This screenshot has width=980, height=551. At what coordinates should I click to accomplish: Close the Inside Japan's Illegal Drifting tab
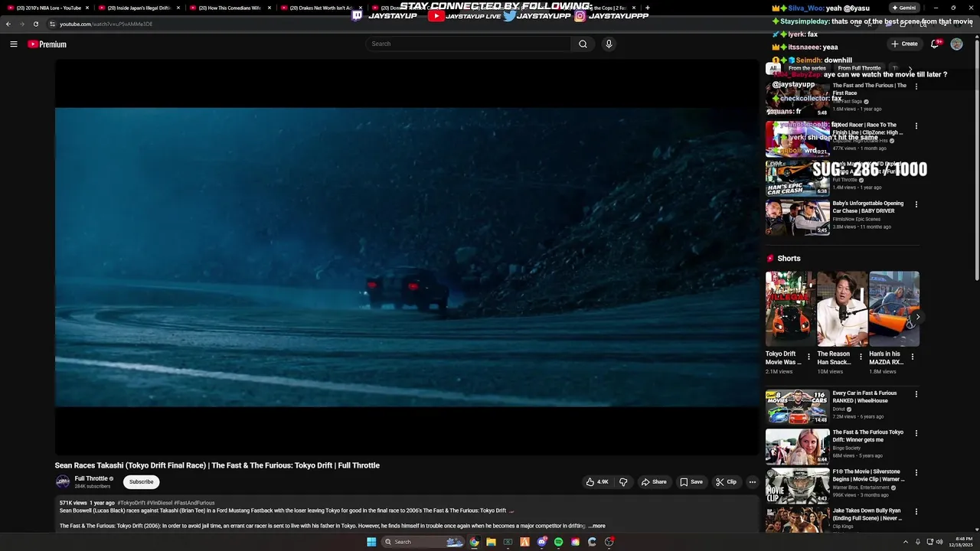pos(178,8)
